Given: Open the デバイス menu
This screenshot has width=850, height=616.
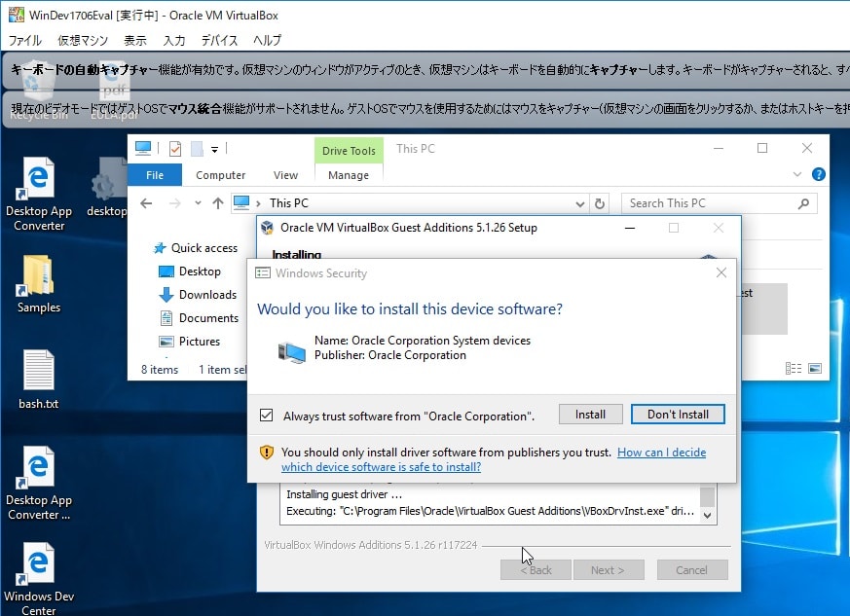Looking at the screenshot, I should coord(219,40).
